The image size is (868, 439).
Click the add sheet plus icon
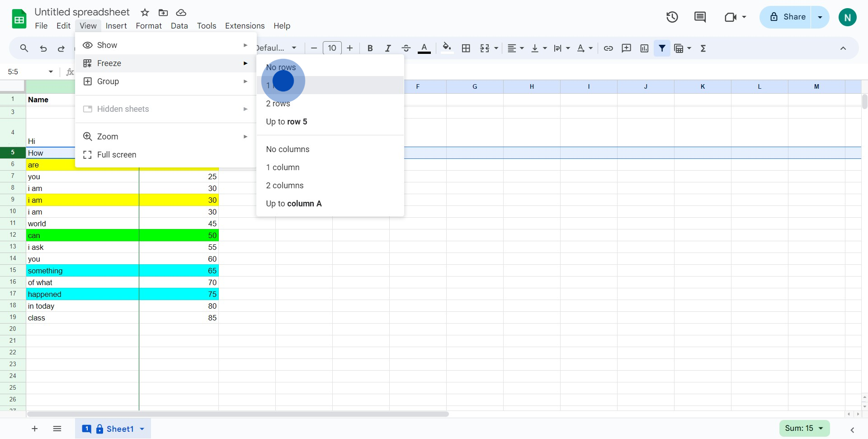(35, 429)
